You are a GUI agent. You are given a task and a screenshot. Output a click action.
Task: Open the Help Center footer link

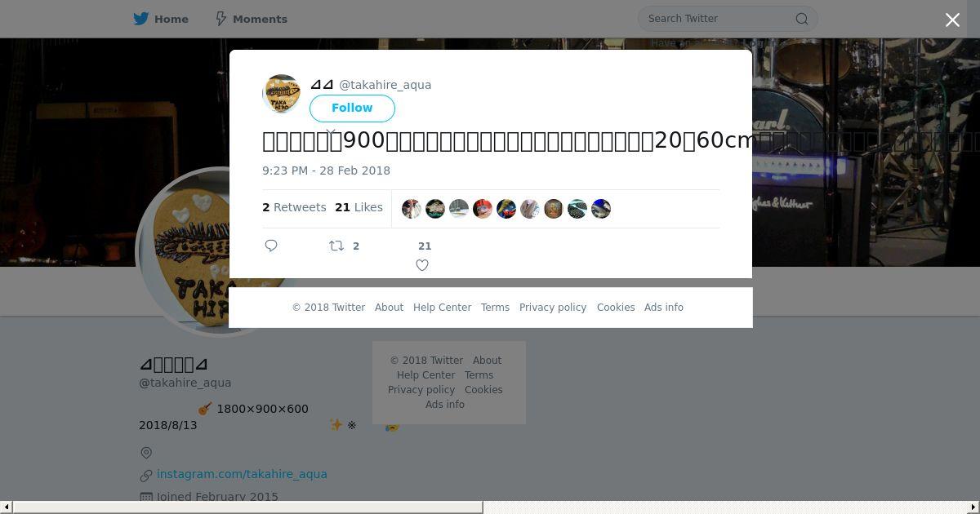[x=442, y=308]
